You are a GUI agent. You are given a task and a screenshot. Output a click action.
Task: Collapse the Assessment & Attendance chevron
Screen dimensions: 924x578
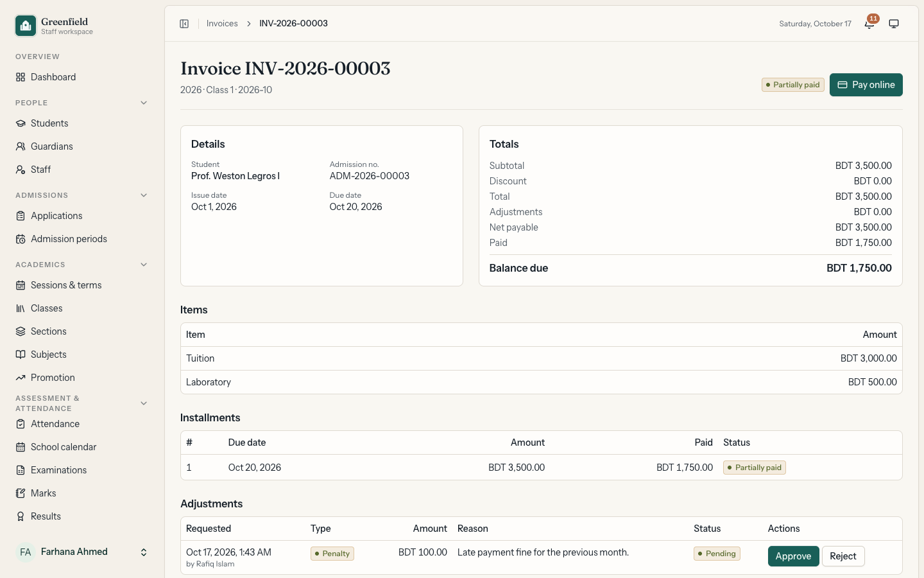pyautogui.click(x=144, y=403)
